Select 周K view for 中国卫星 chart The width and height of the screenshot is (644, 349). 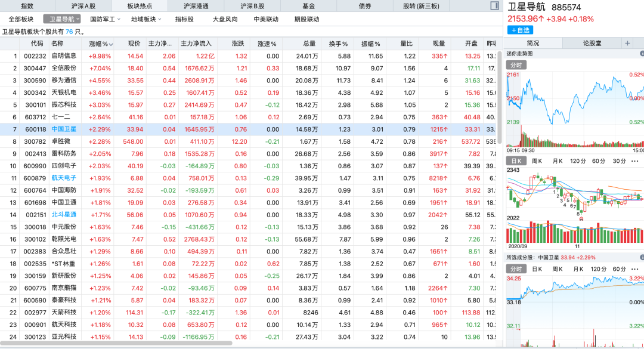click(x=558, y=269)
